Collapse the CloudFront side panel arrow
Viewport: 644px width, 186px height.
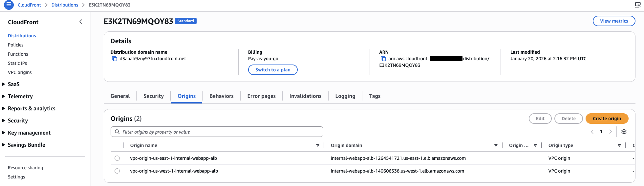(81, 22)
